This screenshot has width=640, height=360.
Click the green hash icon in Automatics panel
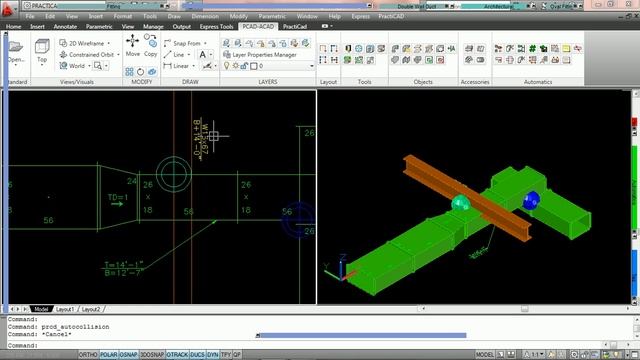532,49
